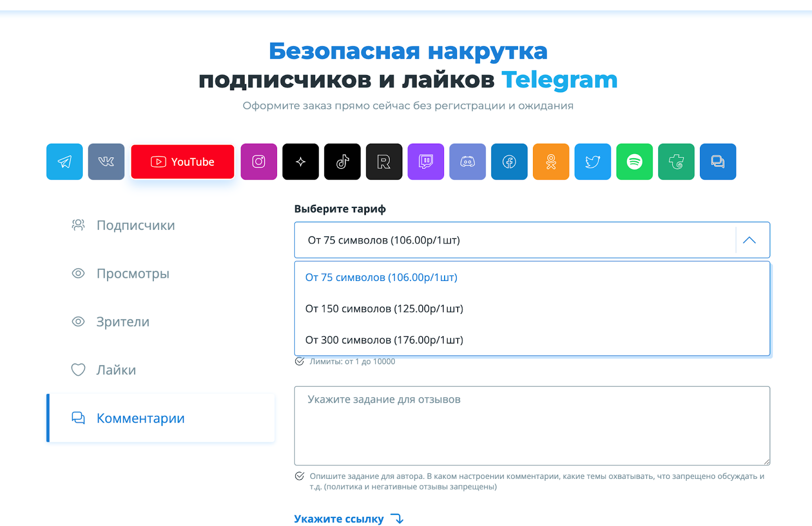Select the Комментарии category
The width and height of the screenshot is (812, 526).
160,418
